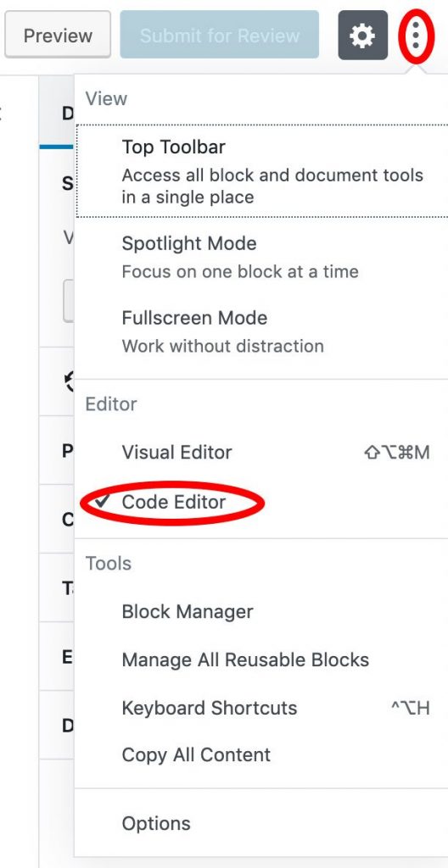Open Manage All Reusable Blocks
This screenshot has height=868, width=448.
pos(261,659)
